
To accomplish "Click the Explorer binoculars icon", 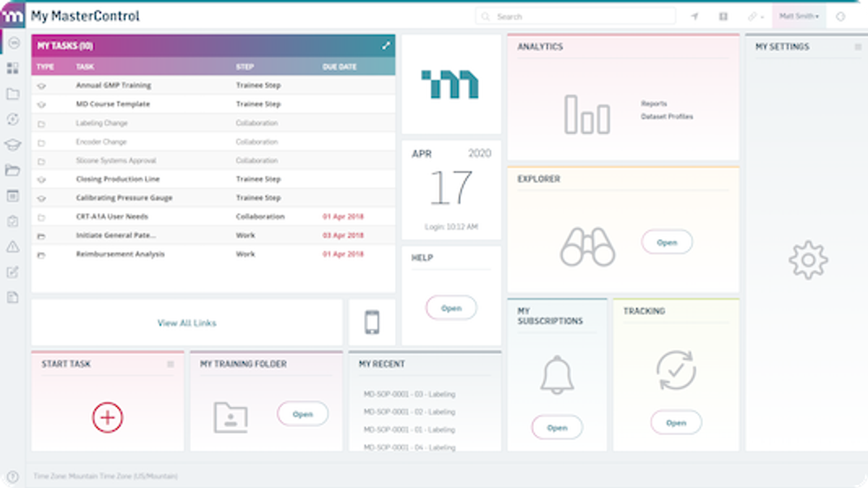I will pyautogui.click(x=587, y=246).
